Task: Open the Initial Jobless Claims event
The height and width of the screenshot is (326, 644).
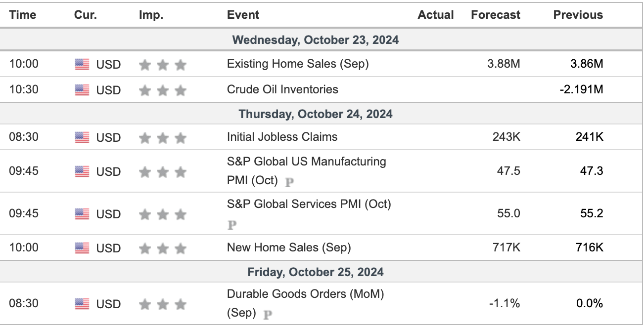Action: point(282,137)
